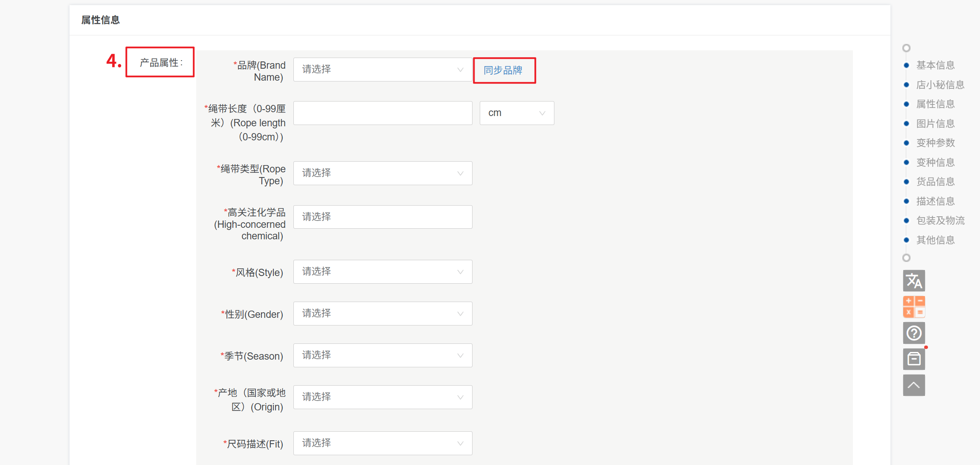This screenshot has width=980, height=465.
Task: Open the orange calculator tool icon
Action: [x=913, y=307]
